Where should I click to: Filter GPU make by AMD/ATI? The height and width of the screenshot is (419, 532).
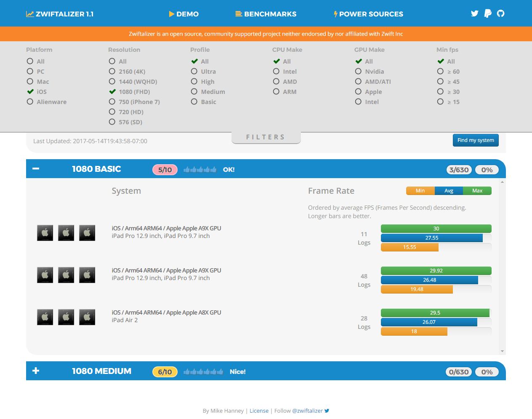pyautogui.click(x=373, y=82)
